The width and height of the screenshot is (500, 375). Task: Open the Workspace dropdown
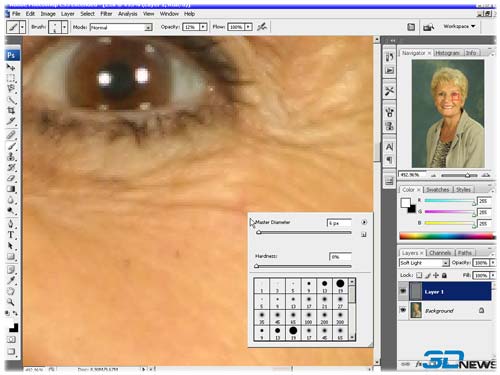coord(459,26)
